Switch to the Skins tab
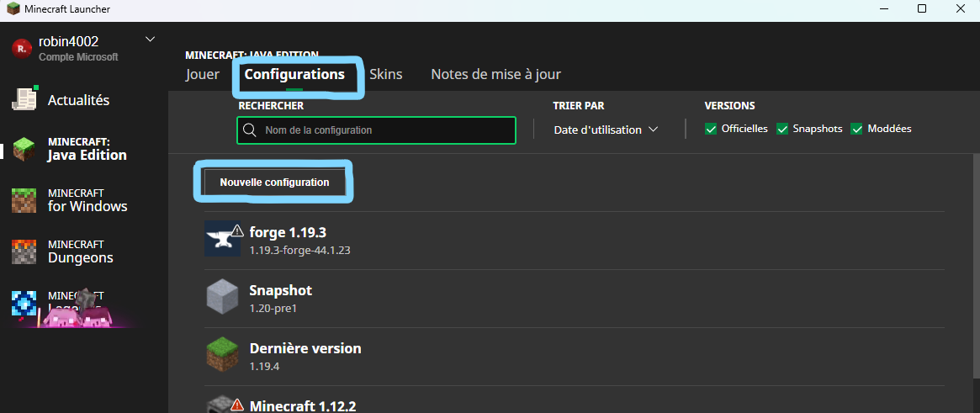 385,74
